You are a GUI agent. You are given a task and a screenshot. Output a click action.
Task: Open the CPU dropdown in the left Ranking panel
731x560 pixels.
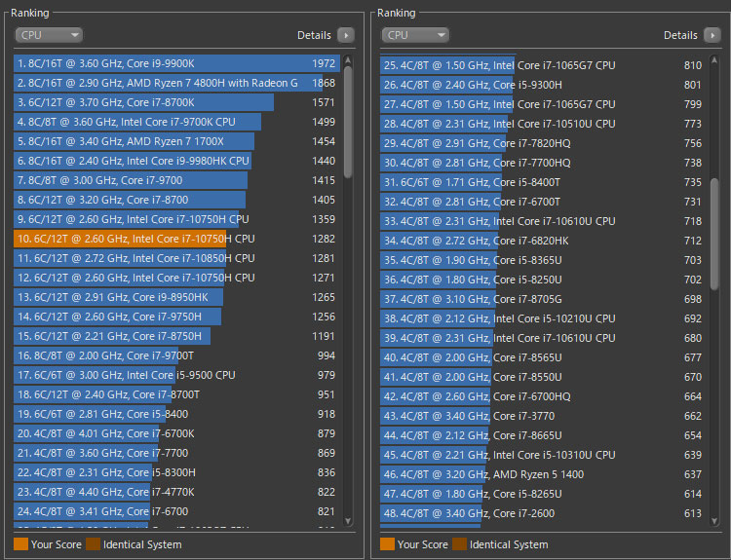coord(49,35)
